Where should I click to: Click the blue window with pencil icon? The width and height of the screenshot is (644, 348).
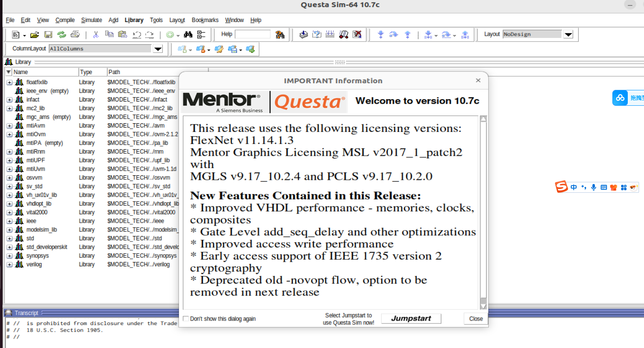219,49
